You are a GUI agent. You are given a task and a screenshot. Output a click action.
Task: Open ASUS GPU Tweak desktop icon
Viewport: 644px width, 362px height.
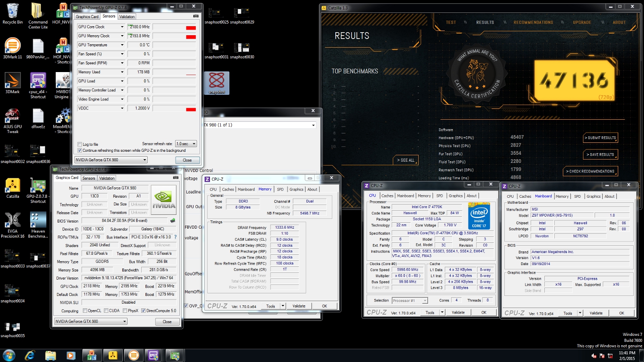12,120
